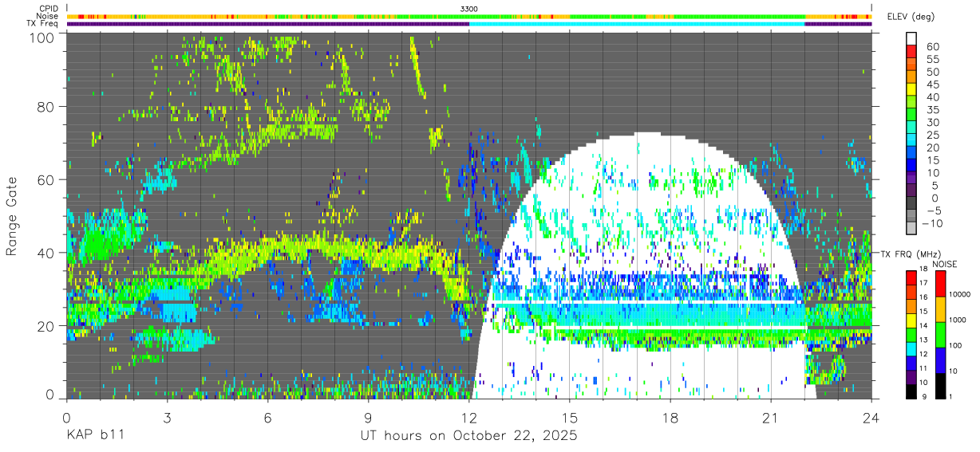Click the '-10' tick on the ELEV scale
The image size is (980, 452).
coord(931,222)
